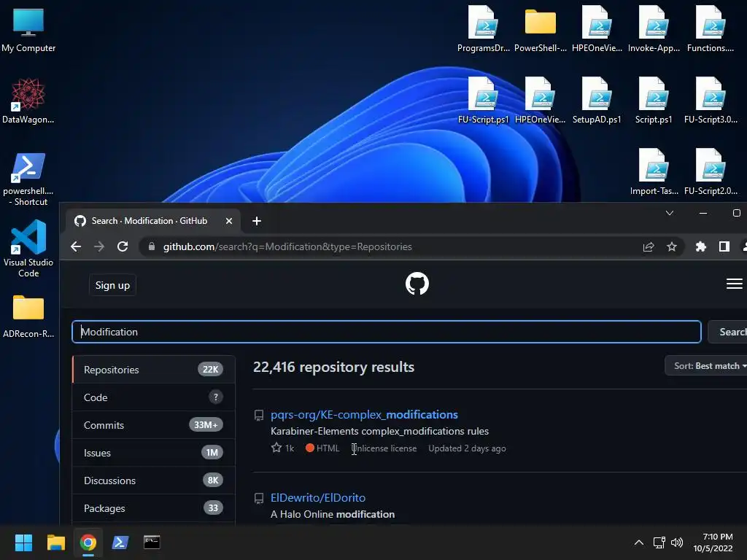View site information lock icon
Image resolution: width=747 pixels, height=560 pixels.
point(152,246)
